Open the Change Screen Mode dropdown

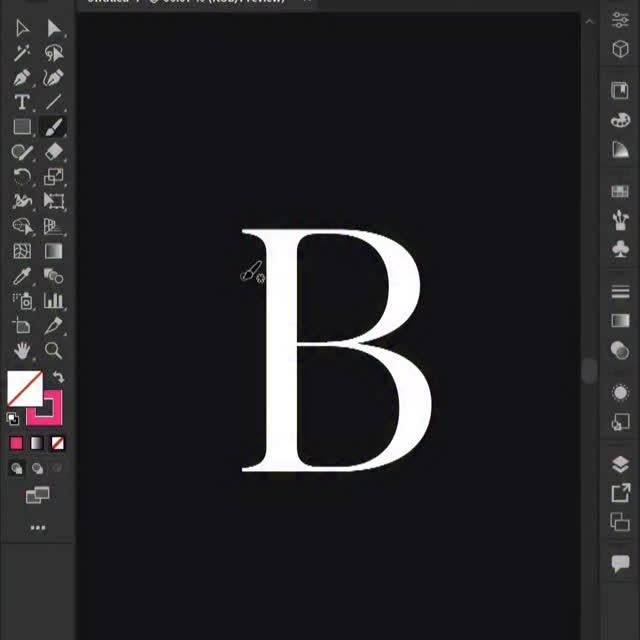37,495
